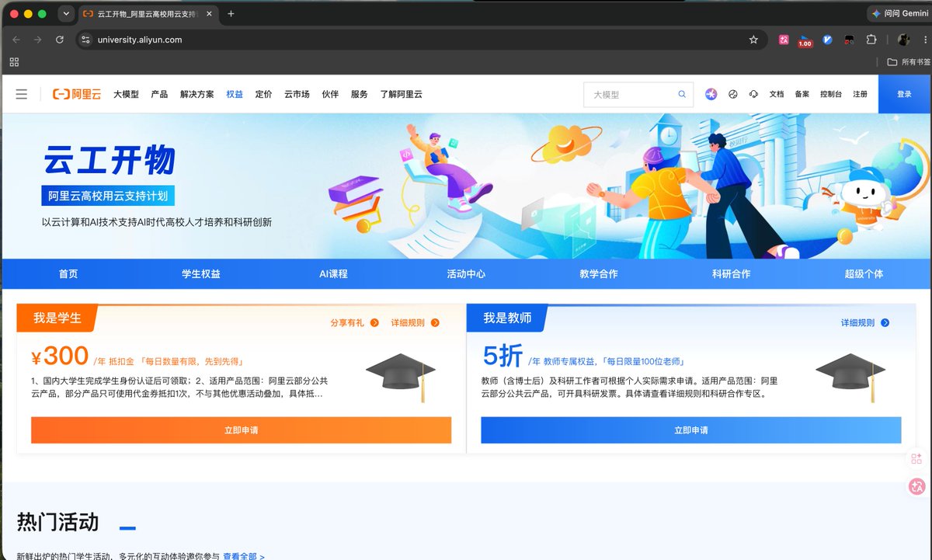Click the orange student 立即申请 button
The height and width of the screenshot is (560, 932).
(241, 430)
